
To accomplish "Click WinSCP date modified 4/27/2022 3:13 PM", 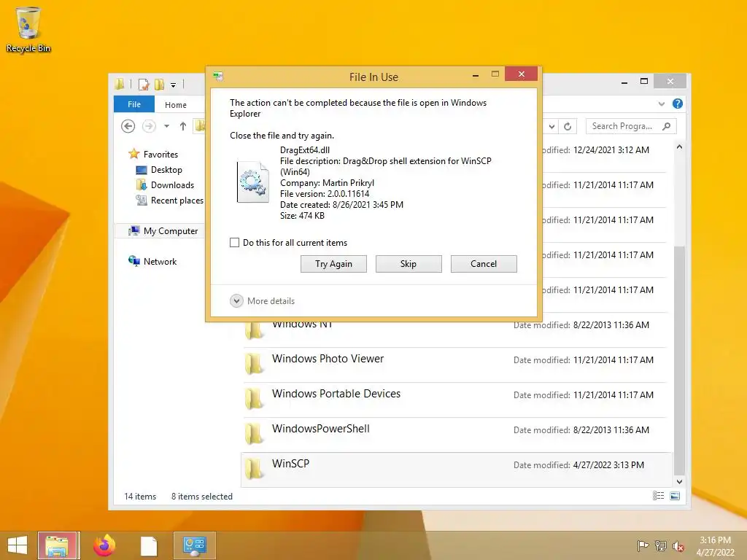I will pyautogui.click(x=578, y=465).
